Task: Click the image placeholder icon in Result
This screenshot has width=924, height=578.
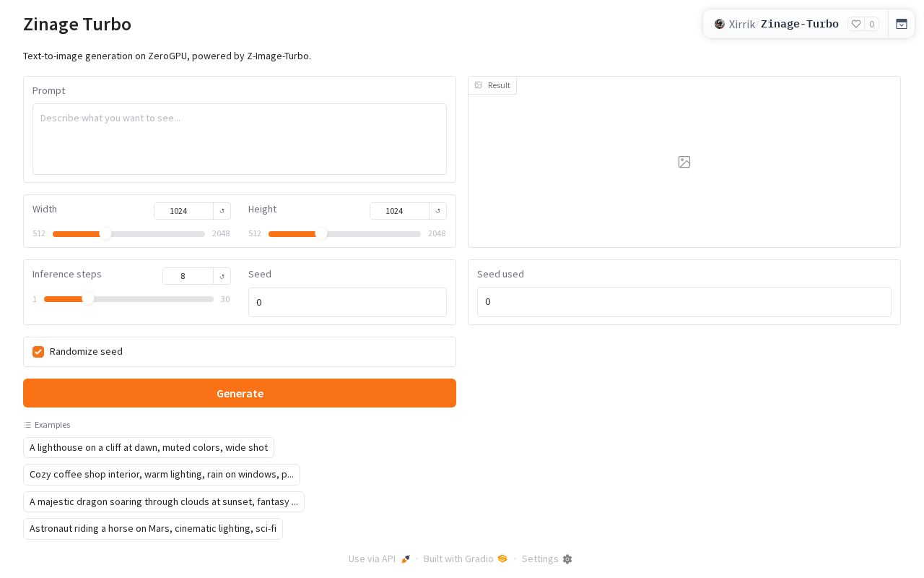Action: pyautogui.click(x=684, y=162)
